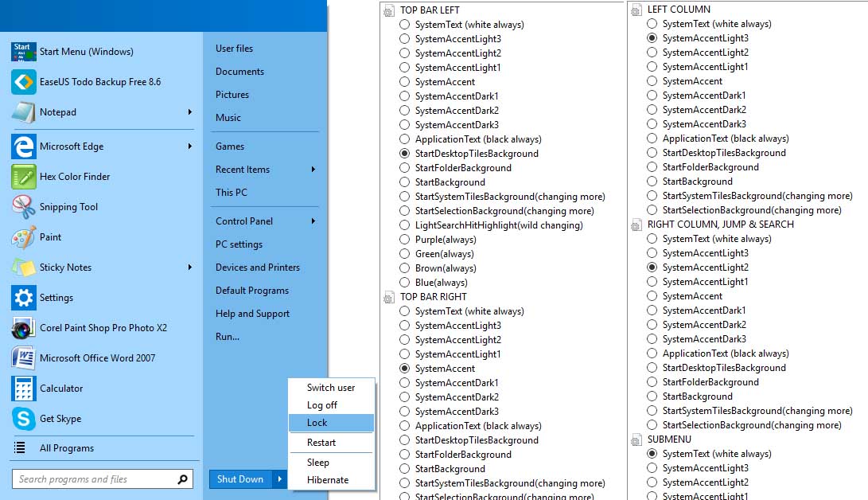
Task: Click the Run... entry
Action: click(228, 337)
